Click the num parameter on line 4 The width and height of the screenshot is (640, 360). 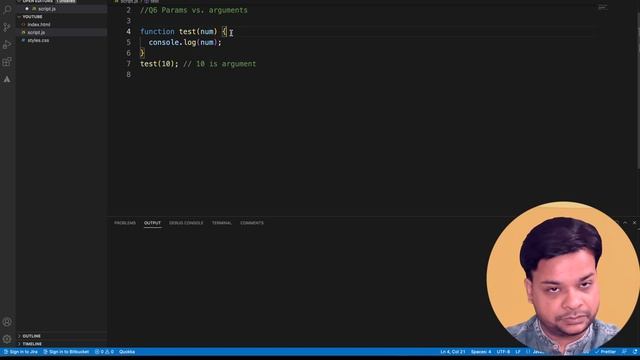(x=207, y=31)
